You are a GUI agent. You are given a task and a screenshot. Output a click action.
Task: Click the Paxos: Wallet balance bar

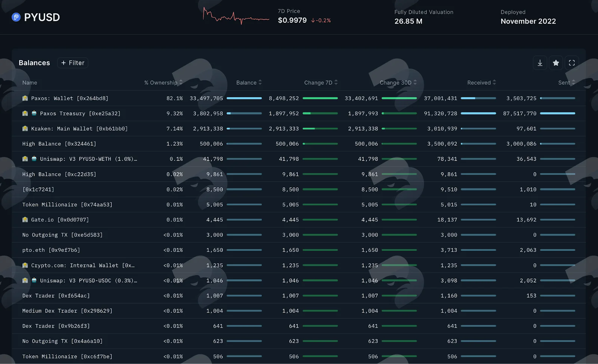(x=244, y=98)
